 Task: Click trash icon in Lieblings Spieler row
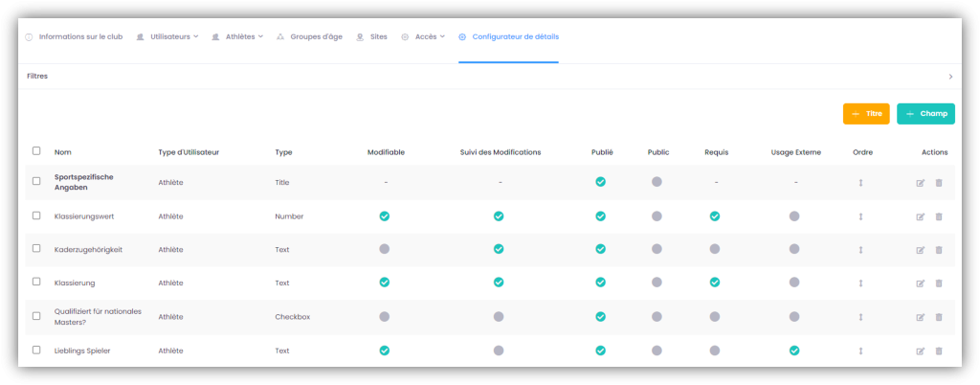click(938, 351)
